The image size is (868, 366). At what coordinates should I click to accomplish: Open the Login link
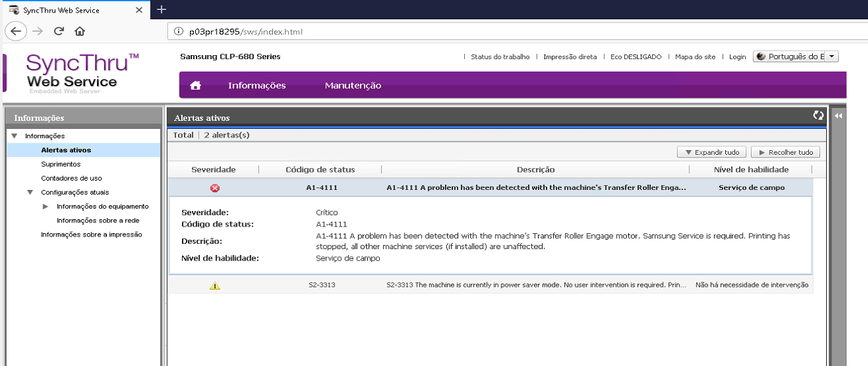coord(737,57)
